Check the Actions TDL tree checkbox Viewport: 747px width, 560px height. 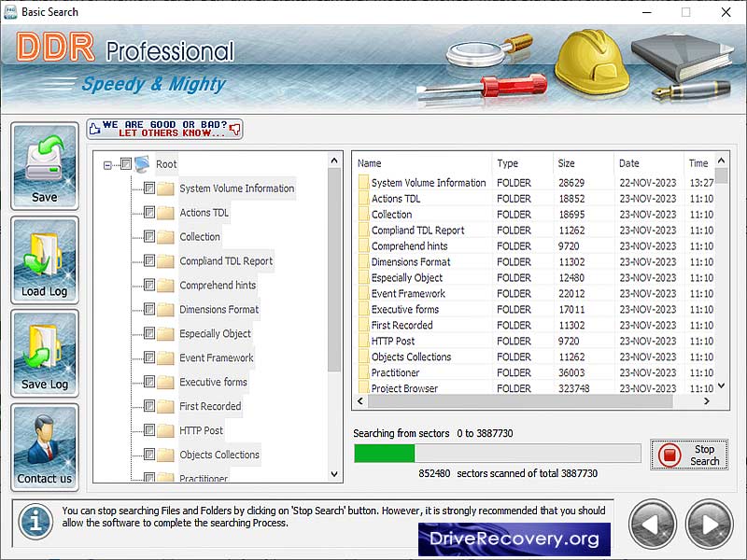pos(149,213)
